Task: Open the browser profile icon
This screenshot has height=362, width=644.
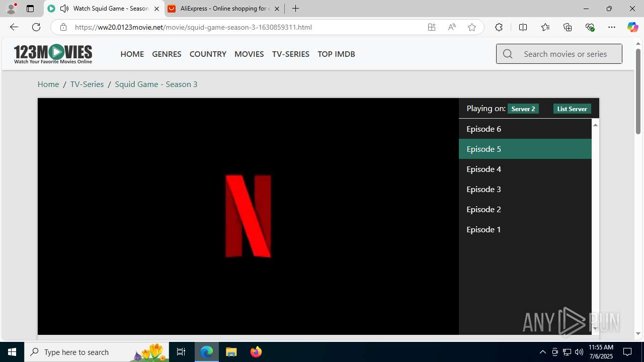Action: [x=11, y=9]
